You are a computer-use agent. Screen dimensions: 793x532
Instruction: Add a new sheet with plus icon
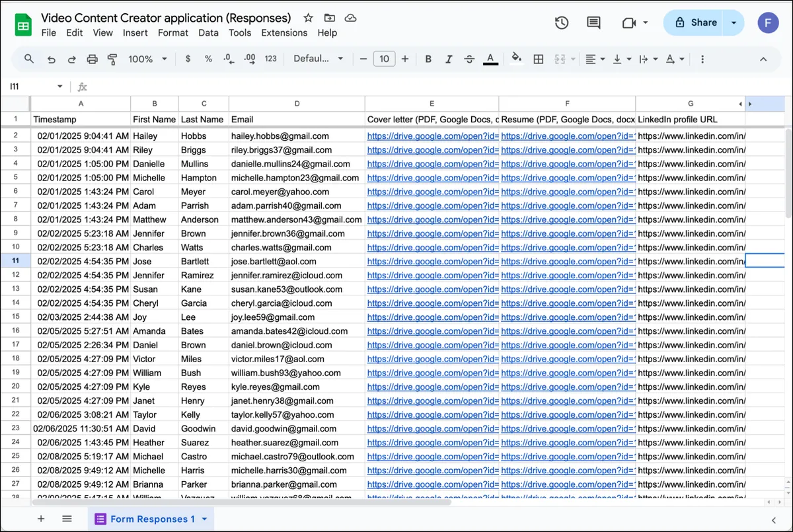41,519
